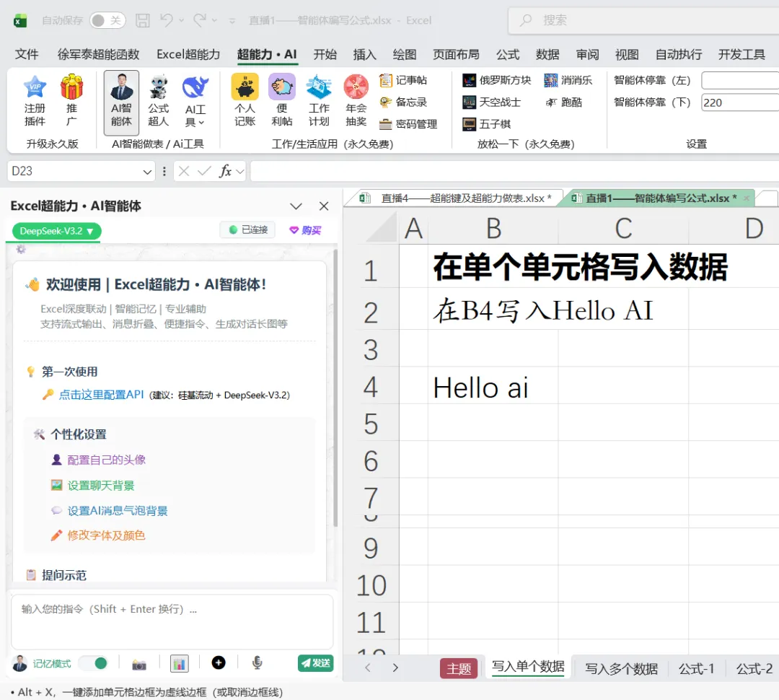Screen dimensions: 779x700
Task: Click the chat instruction input box
Action: (x=172, y=621)
